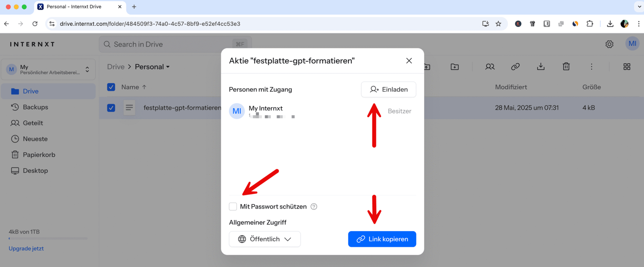Open the Personal folder breadcrumb dropdown
Screen dimensions: 644x267
[x=152, y=67]
